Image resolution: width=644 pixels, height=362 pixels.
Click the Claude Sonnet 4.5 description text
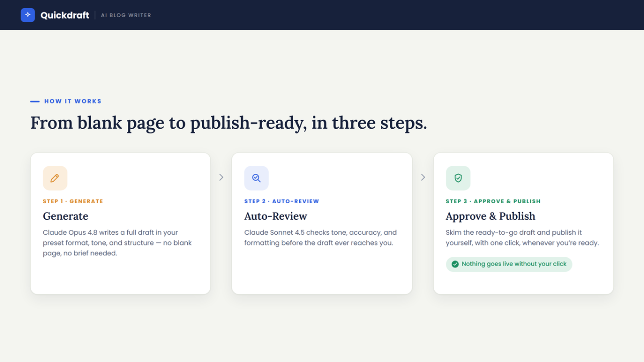pos(320,238)
